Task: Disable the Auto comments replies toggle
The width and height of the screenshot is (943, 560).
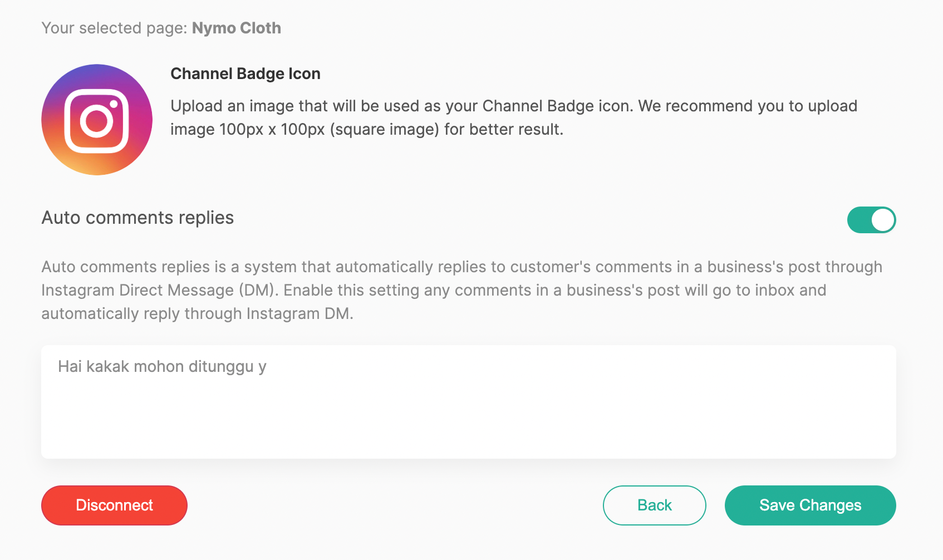Action: pyautogui.click(x=871, y=220)
